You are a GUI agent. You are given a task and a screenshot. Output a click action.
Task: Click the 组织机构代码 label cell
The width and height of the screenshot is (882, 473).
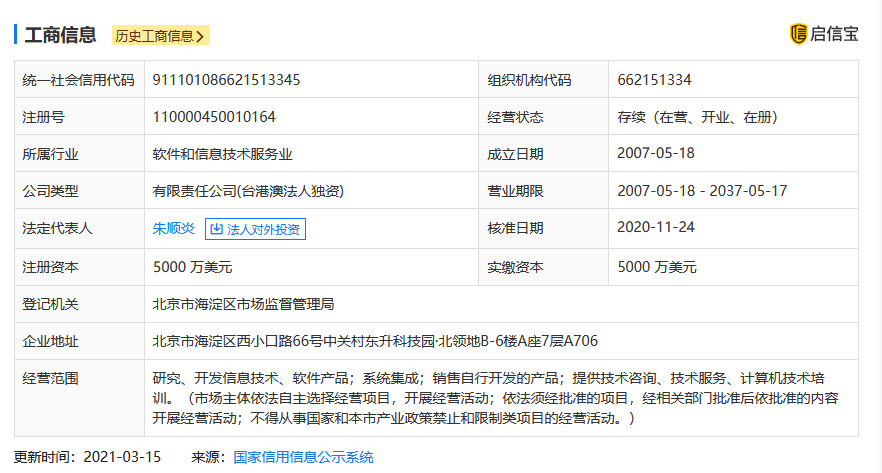tap(543, 79)
